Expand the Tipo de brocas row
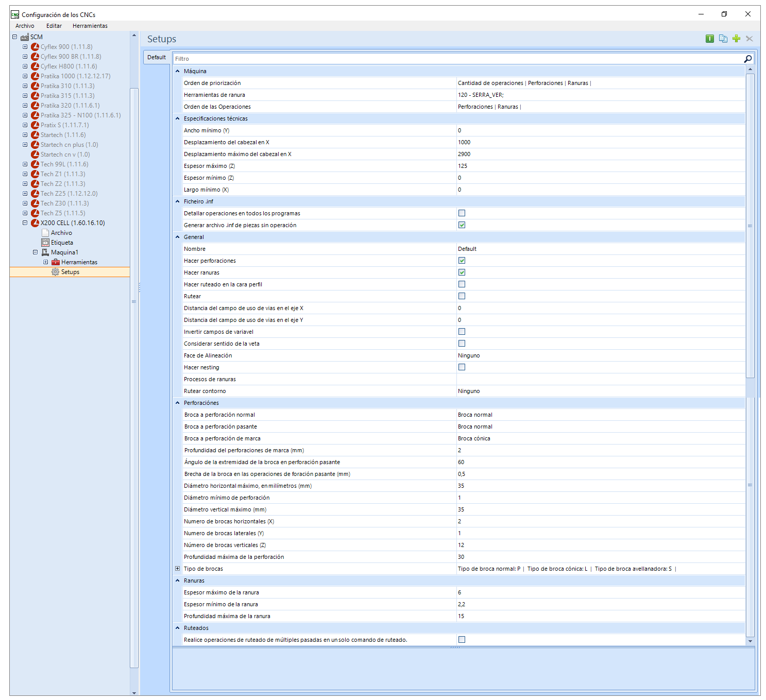The height and width of the screenshot is (700, 766). coord(177,569)
